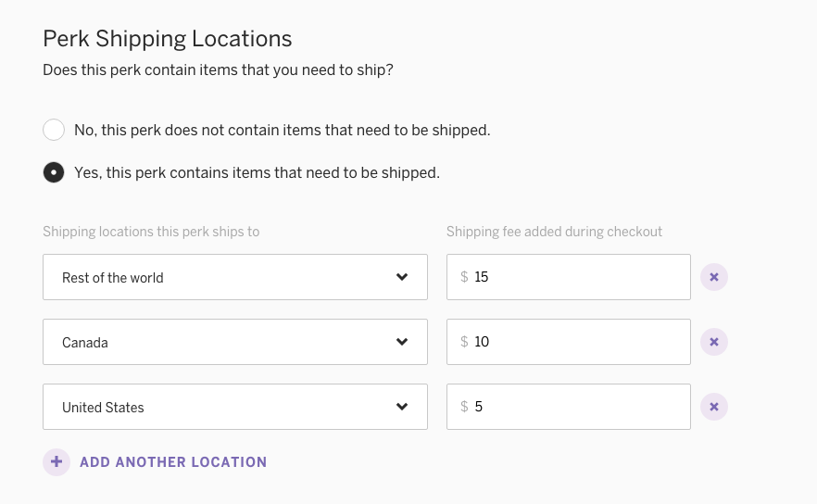Focus the Canada shipping fee field showing 10
The image size is (817, 504).
569,342
